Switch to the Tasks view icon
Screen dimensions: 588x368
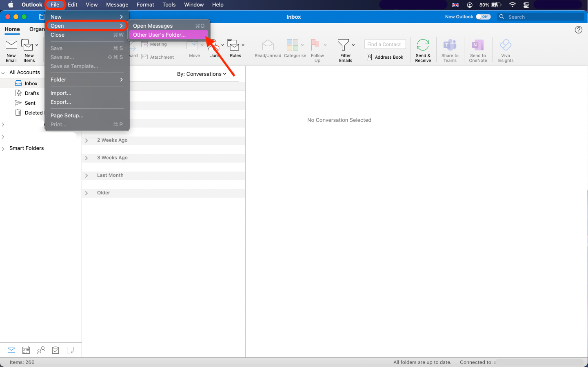coord(55,350)
